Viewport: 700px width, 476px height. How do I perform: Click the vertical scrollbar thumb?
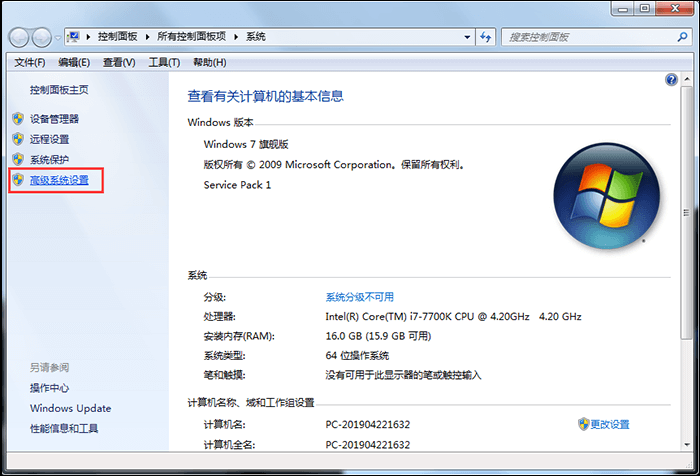click(x=687, y=213)
